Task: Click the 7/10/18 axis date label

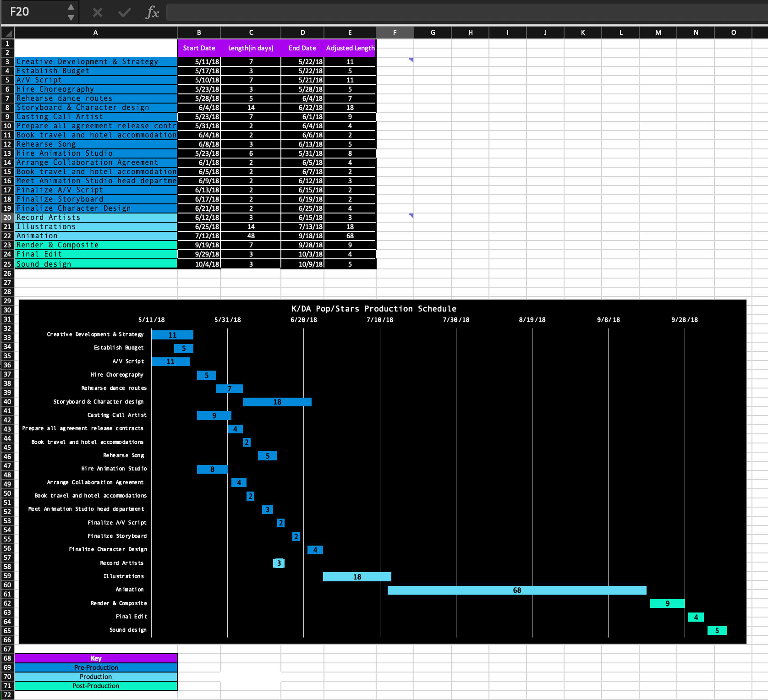Action: (380, 320)
